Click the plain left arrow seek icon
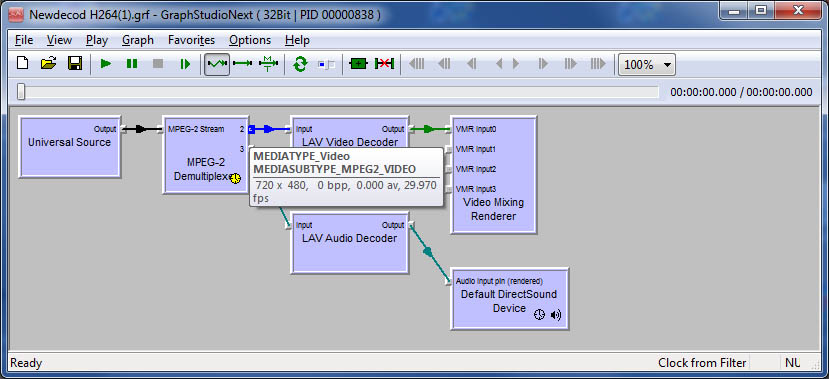This screenshot has width=829, height=379. coord(499,64)
